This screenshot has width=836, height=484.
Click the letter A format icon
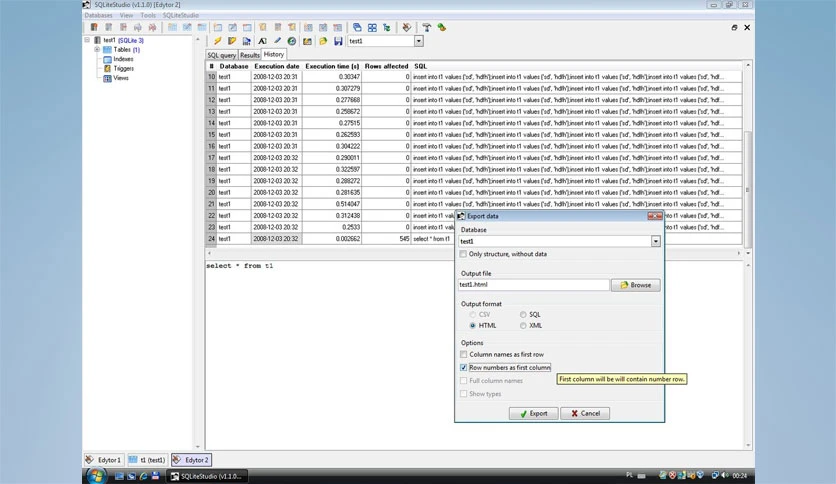[262, 41]
